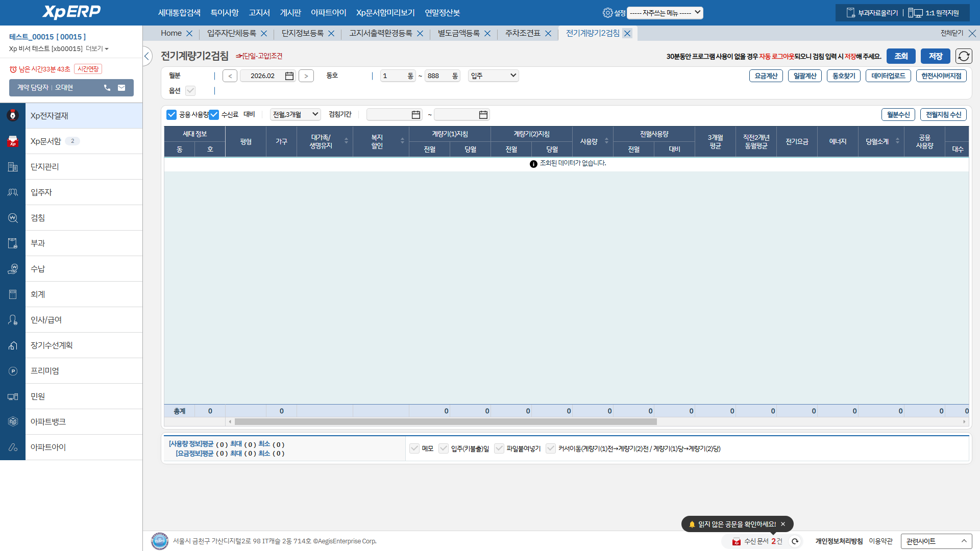Switch to the 단지정보등록 tab
980x551 pixels.
[x=302, y=33]
